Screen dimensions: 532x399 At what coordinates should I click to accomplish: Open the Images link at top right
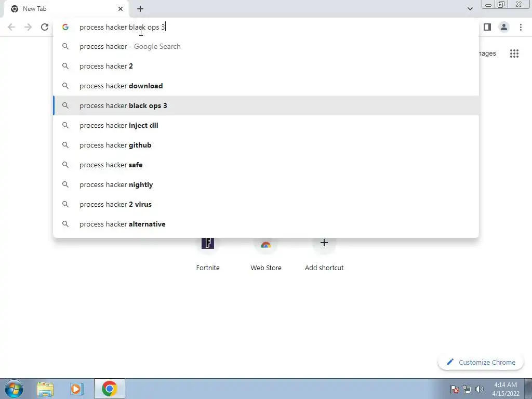pos(487,54)
